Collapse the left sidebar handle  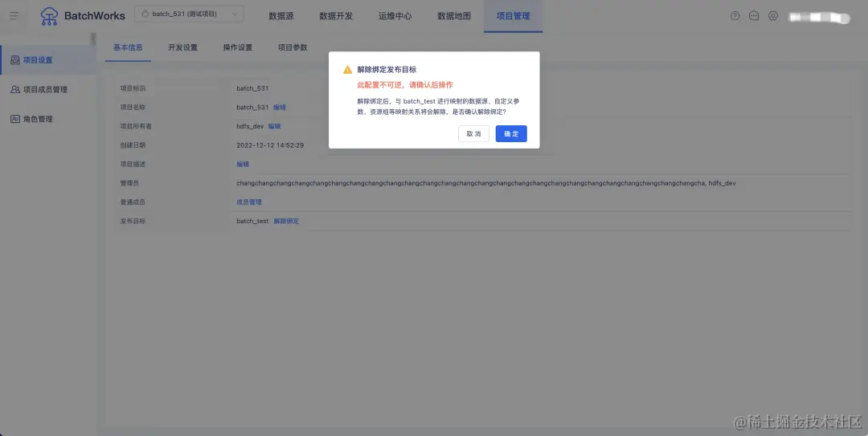[93, 39]
